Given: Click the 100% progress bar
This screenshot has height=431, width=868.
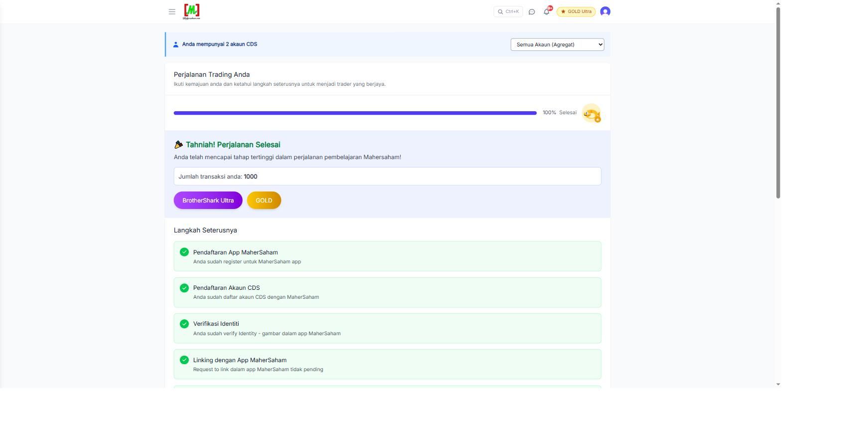Looking at the screenshot, I should 355,113.
